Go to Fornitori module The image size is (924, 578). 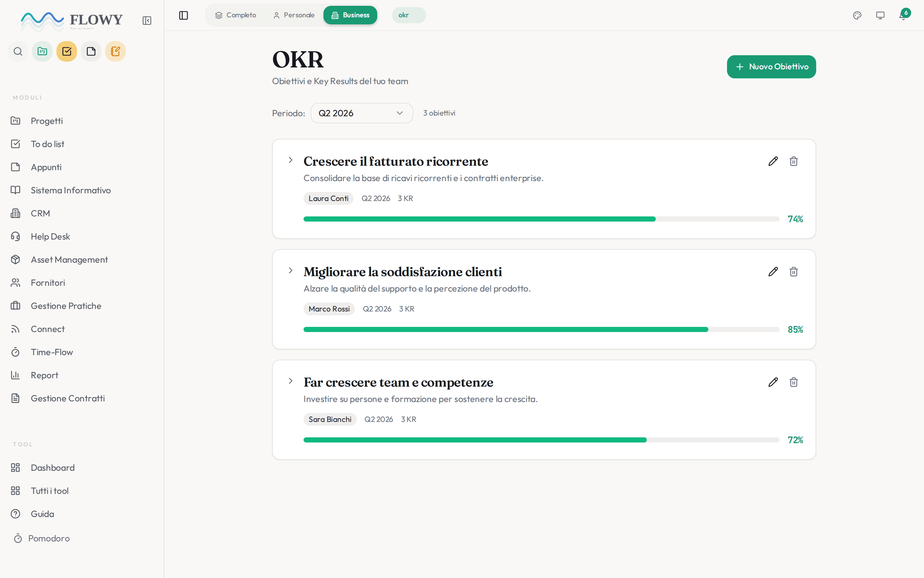(x=82, y=283)
